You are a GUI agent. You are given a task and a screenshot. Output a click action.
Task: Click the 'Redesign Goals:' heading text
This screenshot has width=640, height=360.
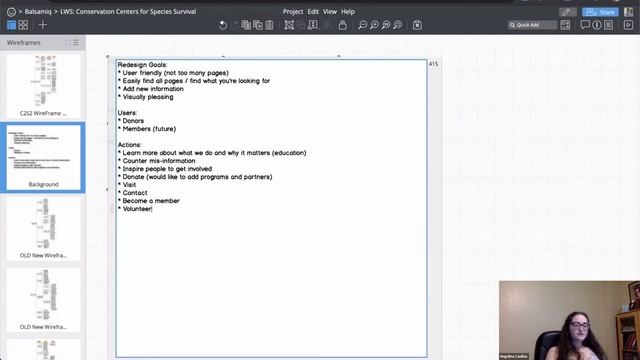click(142, 65)
